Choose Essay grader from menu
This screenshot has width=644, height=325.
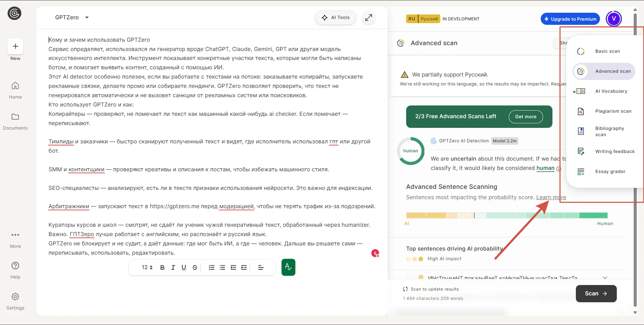(604, 172)
